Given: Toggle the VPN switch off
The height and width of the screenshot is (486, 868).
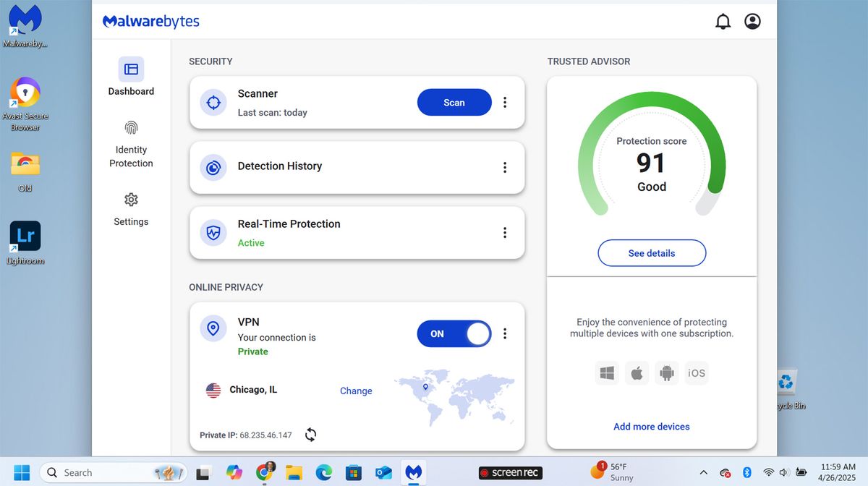Looking at the screenshot, I should tap(454, 333).
